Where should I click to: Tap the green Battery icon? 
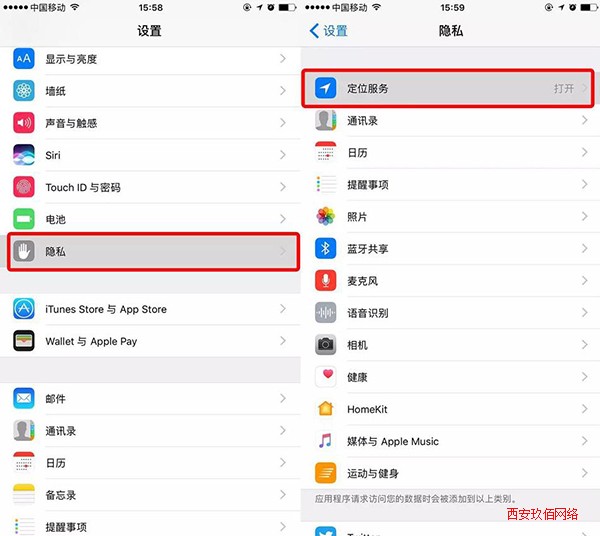tap(24, 219)
